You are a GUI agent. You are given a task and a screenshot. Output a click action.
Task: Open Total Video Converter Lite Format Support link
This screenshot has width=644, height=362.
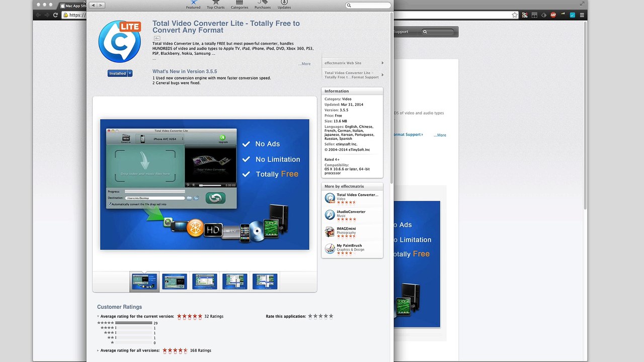(x=354, y=75)
